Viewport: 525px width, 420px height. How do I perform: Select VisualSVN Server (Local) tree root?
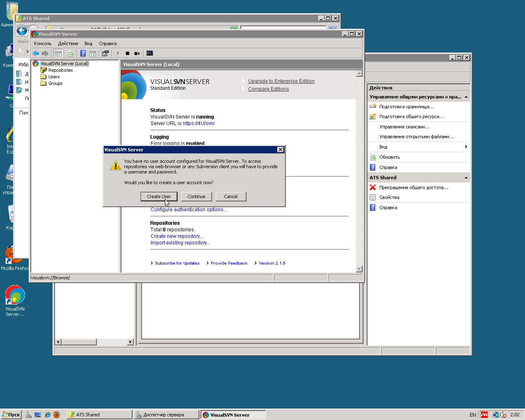[64, 64]
